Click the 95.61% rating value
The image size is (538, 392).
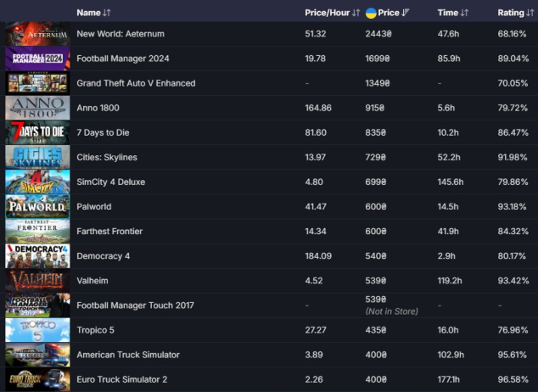tap(513, 355)
